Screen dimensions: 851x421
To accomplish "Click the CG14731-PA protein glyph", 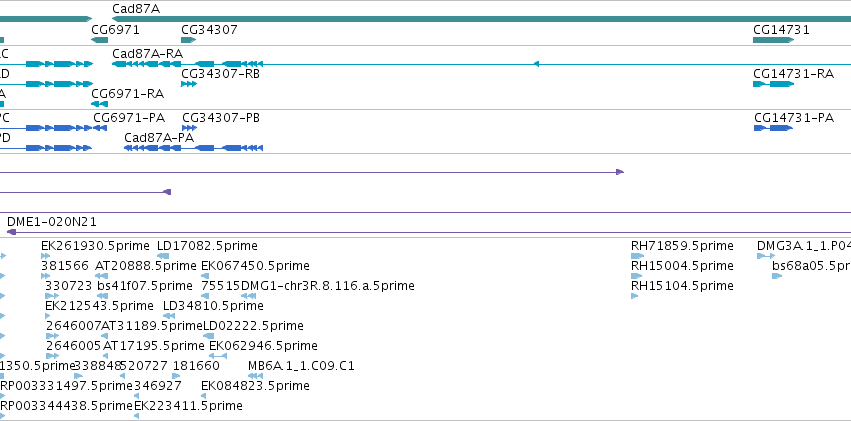I will (773, 128).
